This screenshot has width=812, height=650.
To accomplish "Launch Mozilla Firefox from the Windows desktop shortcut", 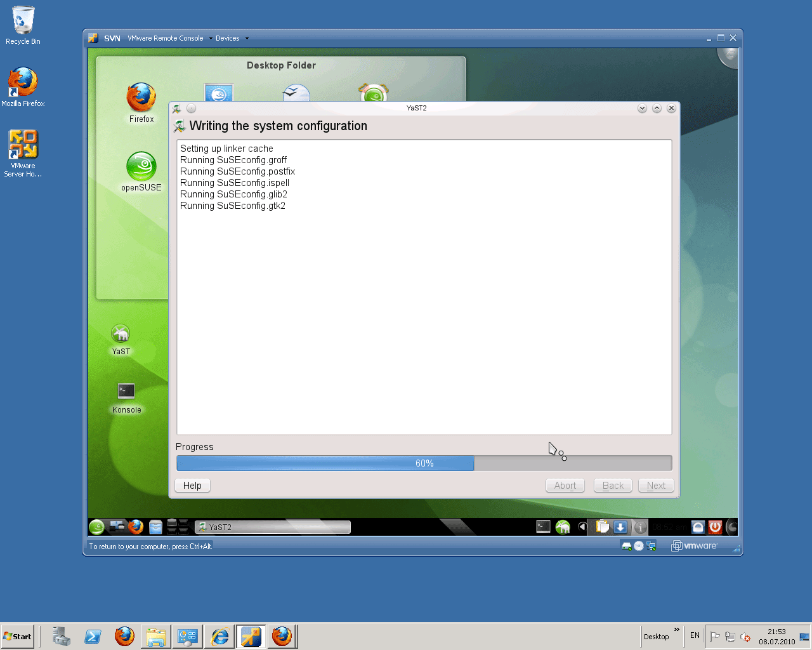I will pyautogui.click(x=23, y=87).
